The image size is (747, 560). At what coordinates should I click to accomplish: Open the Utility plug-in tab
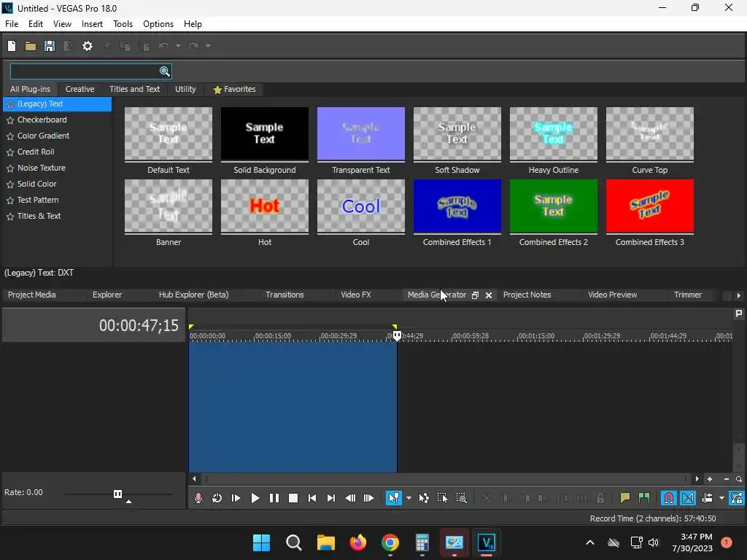(185, 89)
